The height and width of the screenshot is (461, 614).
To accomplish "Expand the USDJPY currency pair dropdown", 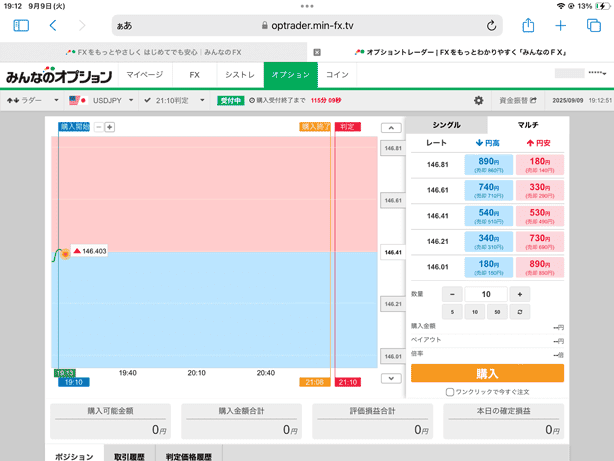I will [100, 101].
